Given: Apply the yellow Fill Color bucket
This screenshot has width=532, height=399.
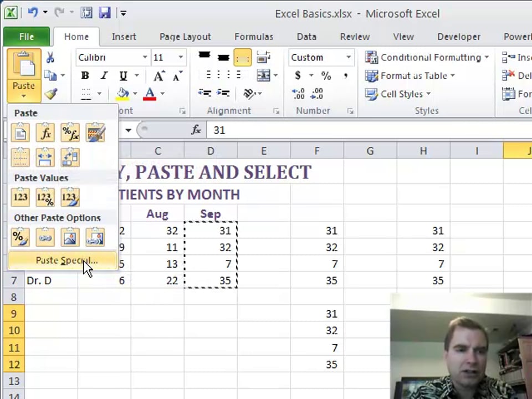Looking at the screenshot, I should point(122,94).
